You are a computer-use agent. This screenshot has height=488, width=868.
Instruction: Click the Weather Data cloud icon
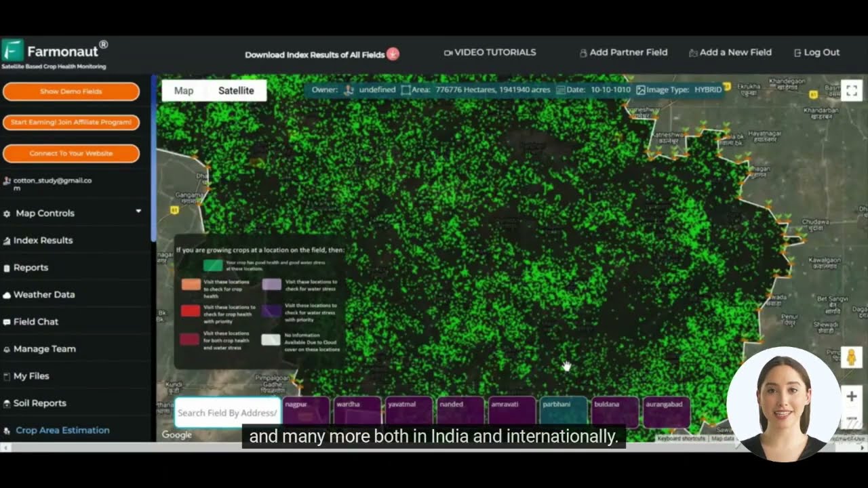pos(7,295)
